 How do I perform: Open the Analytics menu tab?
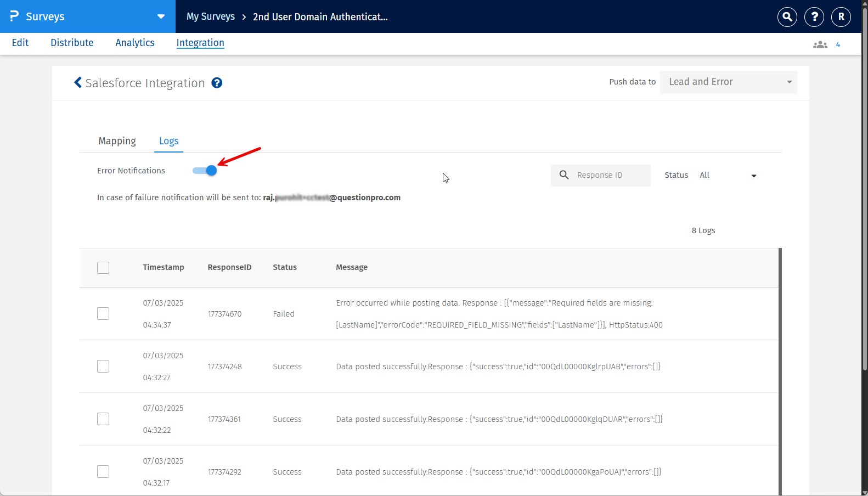[134, 43]
